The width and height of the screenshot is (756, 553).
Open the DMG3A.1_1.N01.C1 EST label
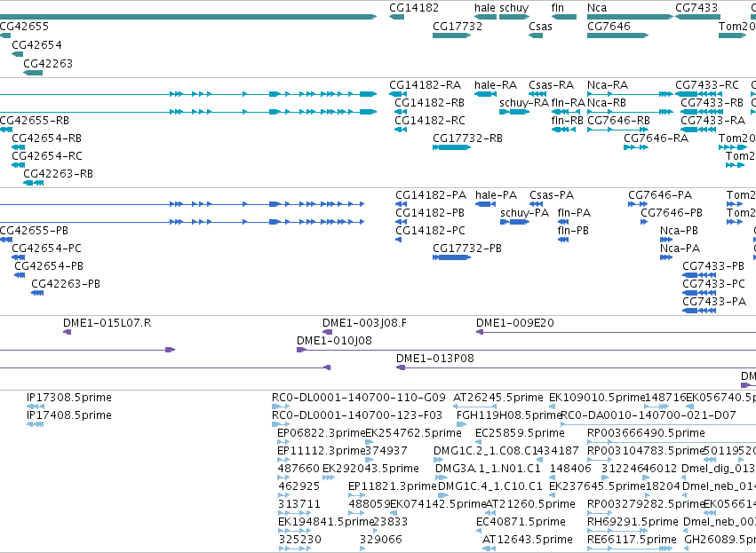tap(488, 469)
